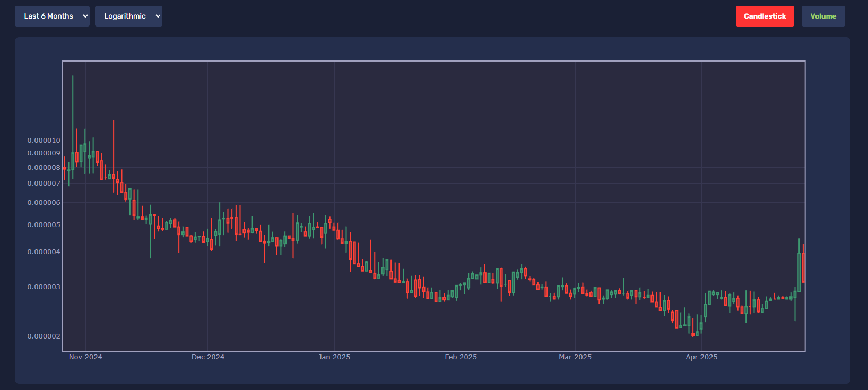This screenshot has height=390, width=868.
Task: Open the Last 6 Months time range dropdown
Action: coord(52,16)
